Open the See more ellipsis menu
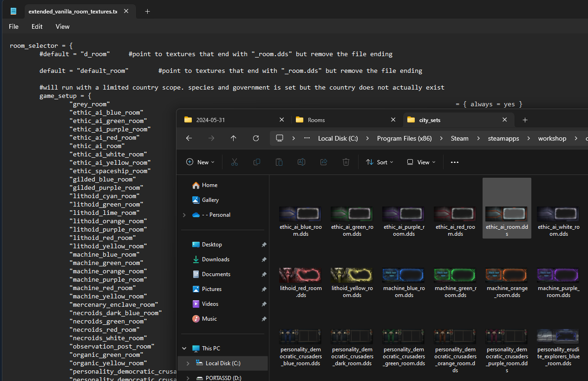 pyautogui.click(x=455, y=162)
